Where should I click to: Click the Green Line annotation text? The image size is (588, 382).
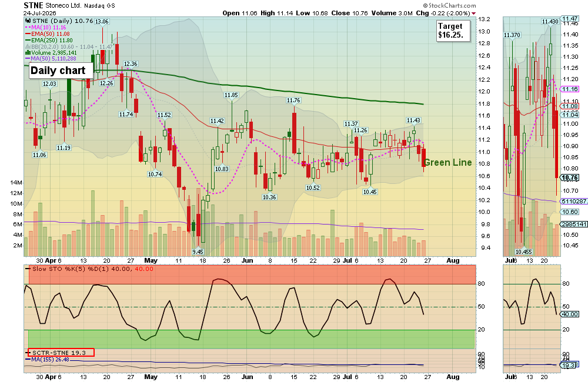tap(447, 162)
